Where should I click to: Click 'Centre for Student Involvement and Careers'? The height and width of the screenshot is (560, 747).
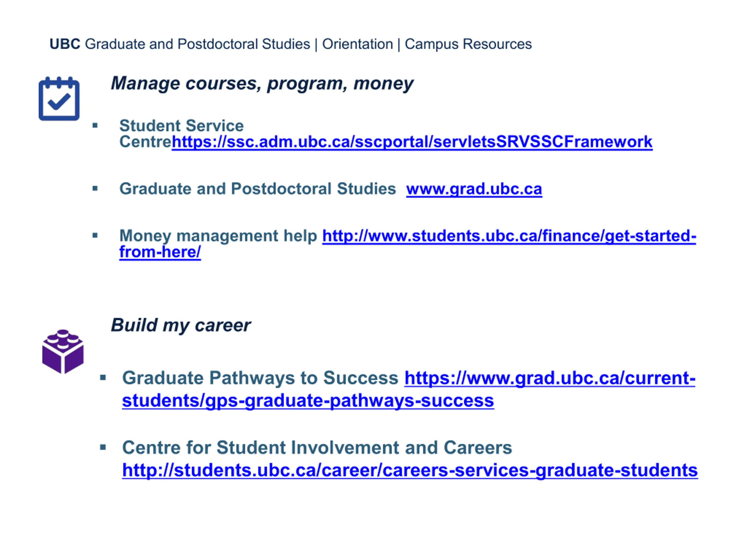click(317, 448)
